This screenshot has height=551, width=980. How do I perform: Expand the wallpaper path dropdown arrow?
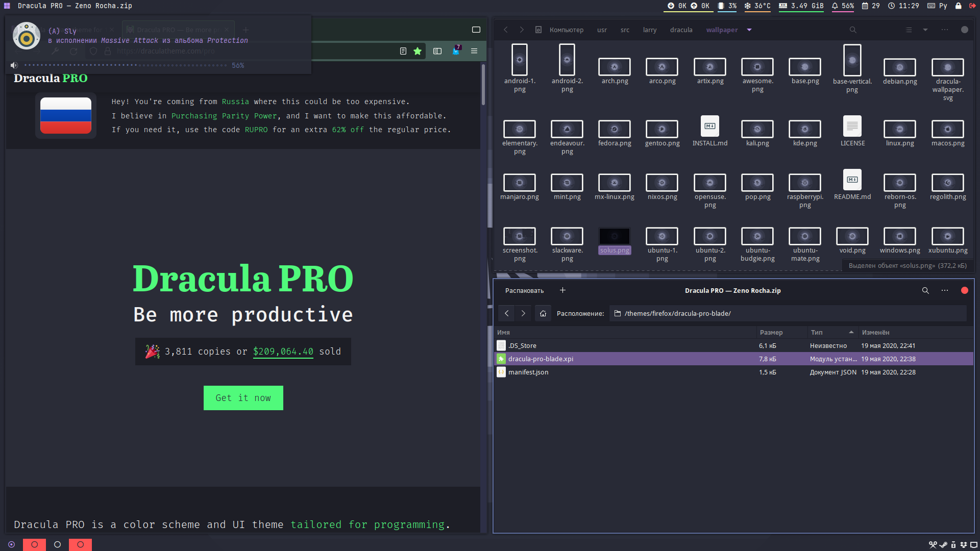(x=749, y=30)
